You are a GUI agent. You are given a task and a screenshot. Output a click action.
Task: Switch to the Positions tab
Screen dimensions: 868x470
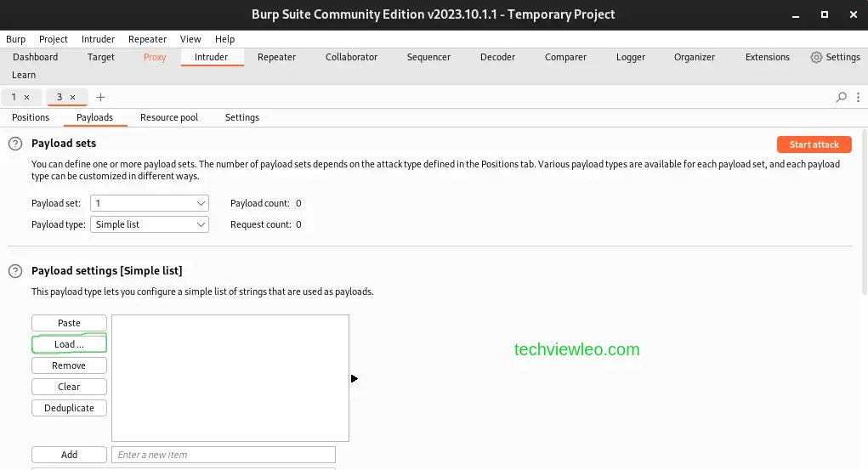(31, 117)
